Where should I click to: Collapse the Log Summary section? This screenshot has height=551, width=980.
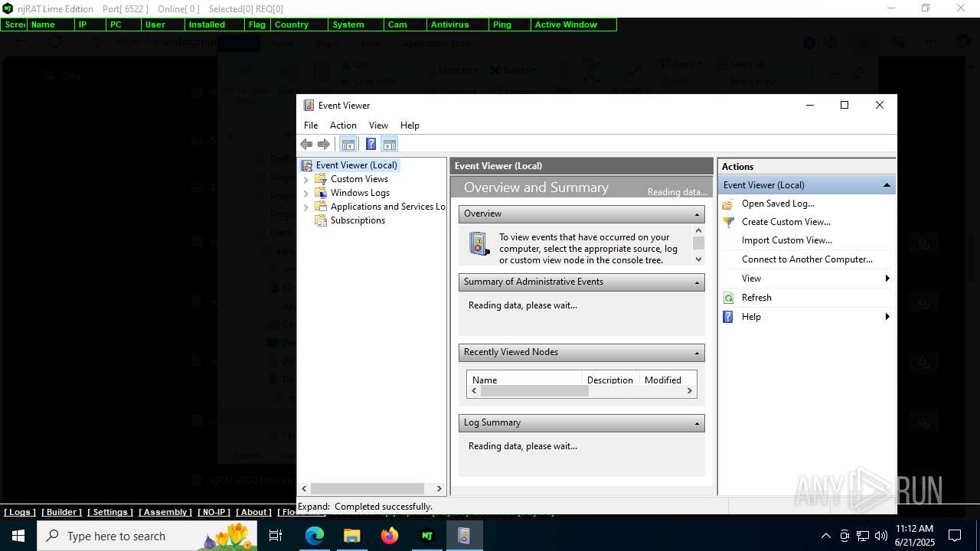click(697, 423)
